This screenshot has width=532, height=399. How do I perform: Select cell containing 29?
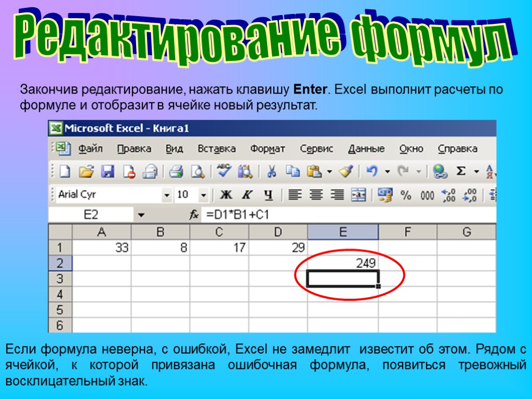(278, 247)
